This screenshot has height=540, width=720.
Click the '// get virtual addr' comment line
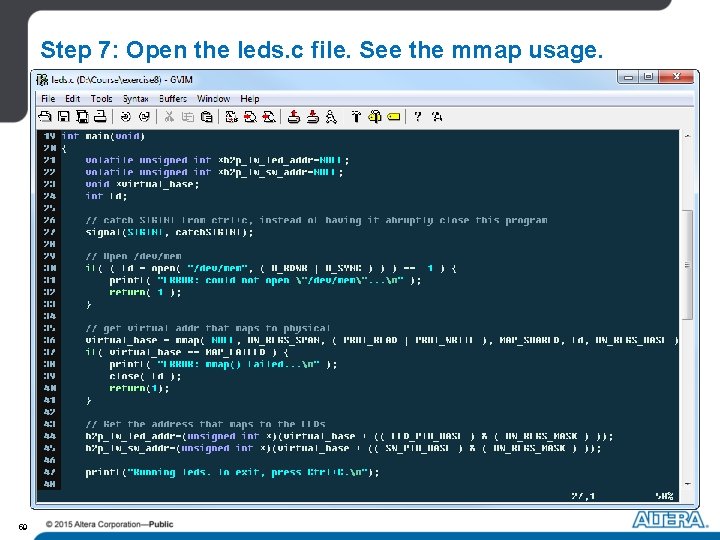pos(208,328)
